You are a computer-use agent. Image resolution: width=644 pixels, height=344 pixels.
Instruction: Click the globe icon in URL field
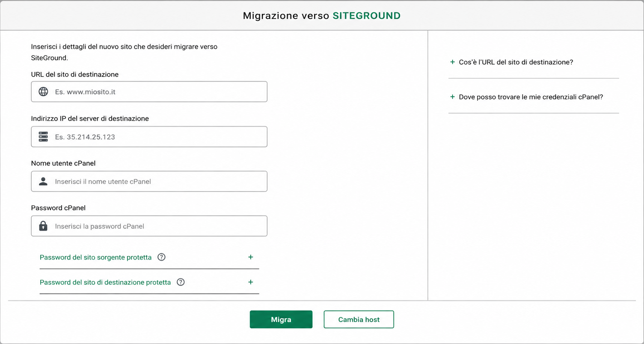44,92
